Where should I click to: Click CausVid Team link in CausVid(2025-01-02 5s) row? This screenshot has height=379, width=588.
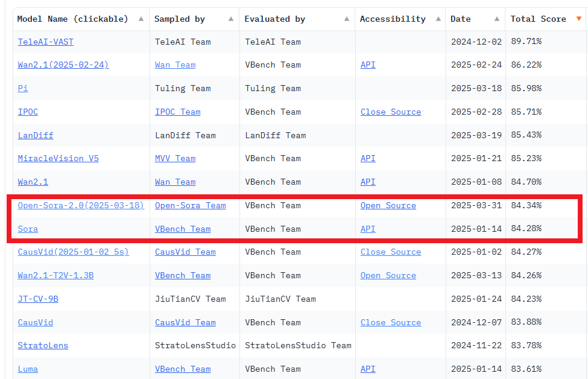click(185, 252)
